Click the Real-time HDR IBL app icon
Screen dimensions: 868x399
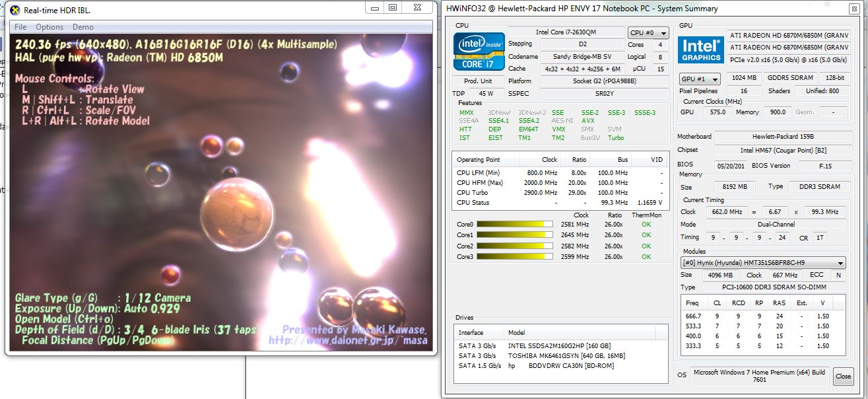tap(15, 10)
